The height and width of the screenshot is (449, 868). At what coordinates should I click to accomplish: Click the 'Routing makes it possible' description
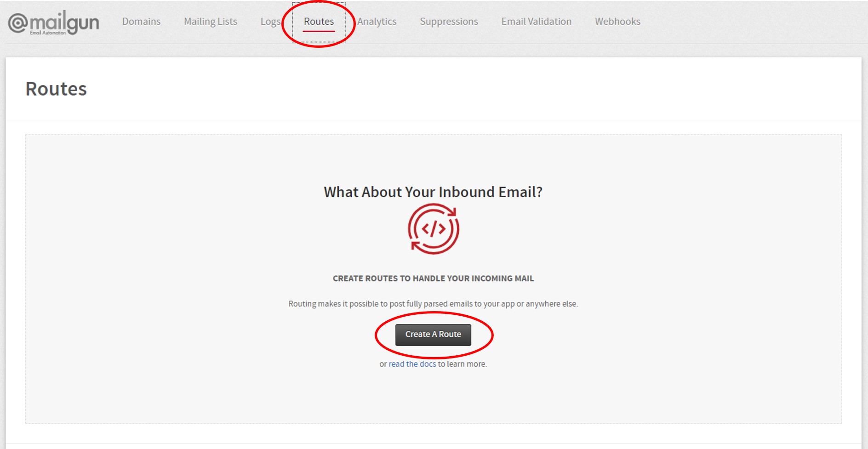coord(433,304)
